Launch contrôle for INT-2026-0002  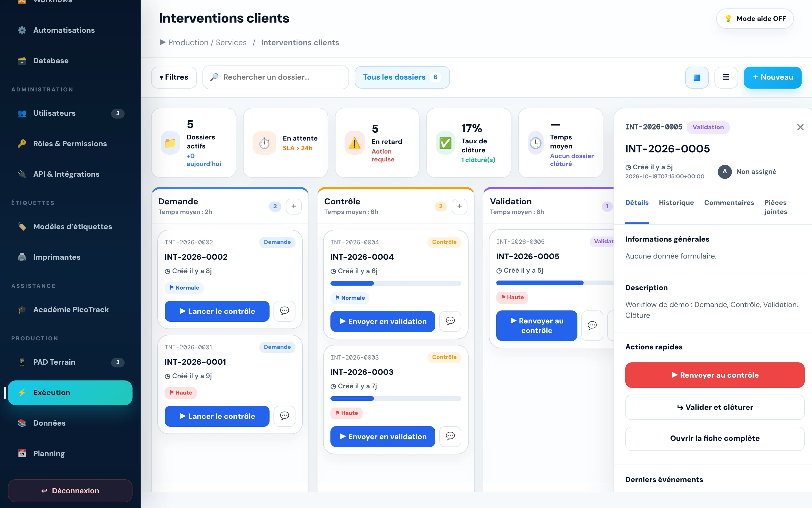pyautogui.click(x=217, y=311)
